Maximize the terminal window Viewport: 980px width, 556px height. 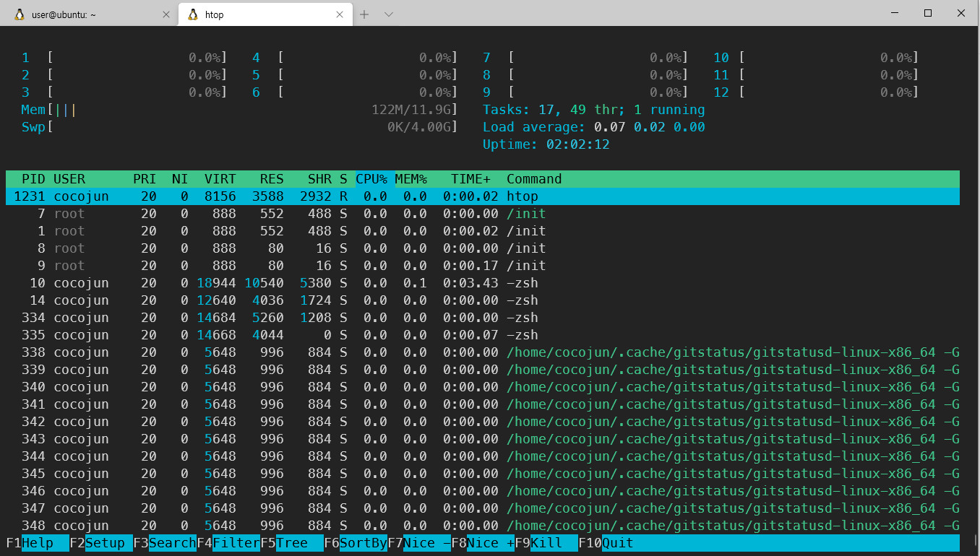click(x=928, y=13)
